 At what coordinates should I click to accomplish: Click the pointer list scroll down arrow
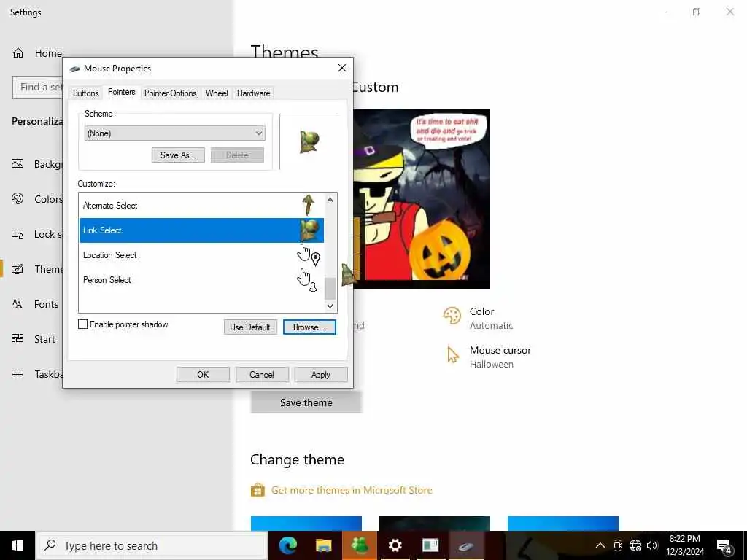coord(330,306)
